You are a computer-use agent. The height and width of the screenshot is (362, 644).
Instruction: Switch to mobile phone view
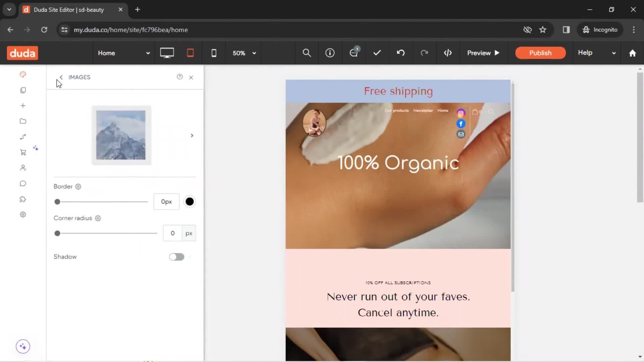pos(214,53)
